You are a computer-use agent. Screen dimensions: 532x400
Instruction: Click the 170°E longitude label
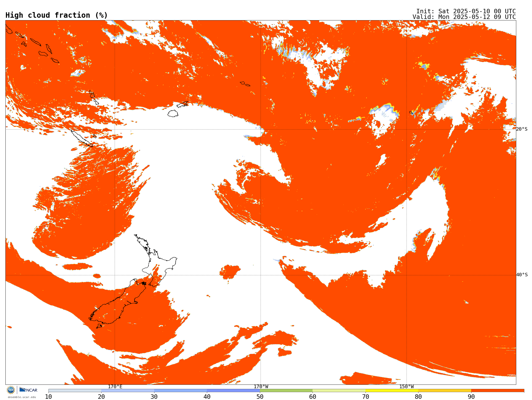[x=115, y=386]
